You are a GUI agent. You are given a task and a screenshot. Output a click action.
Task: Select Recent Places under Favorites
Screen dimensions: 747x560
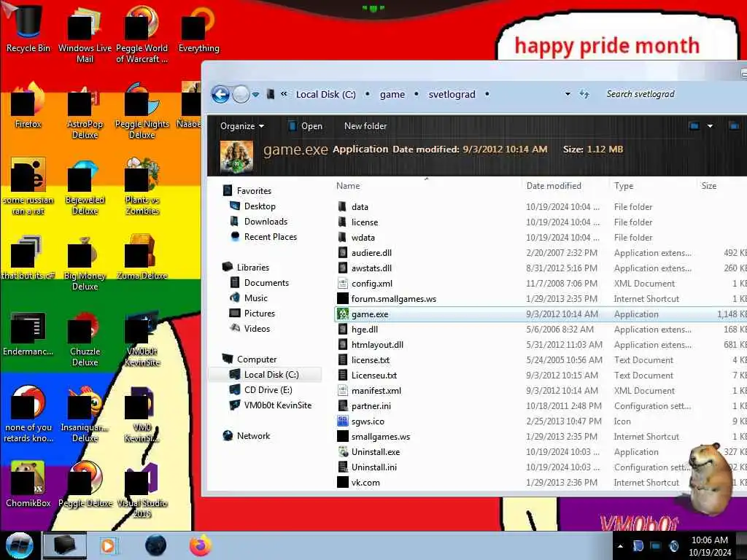click(x=271, y=237)
